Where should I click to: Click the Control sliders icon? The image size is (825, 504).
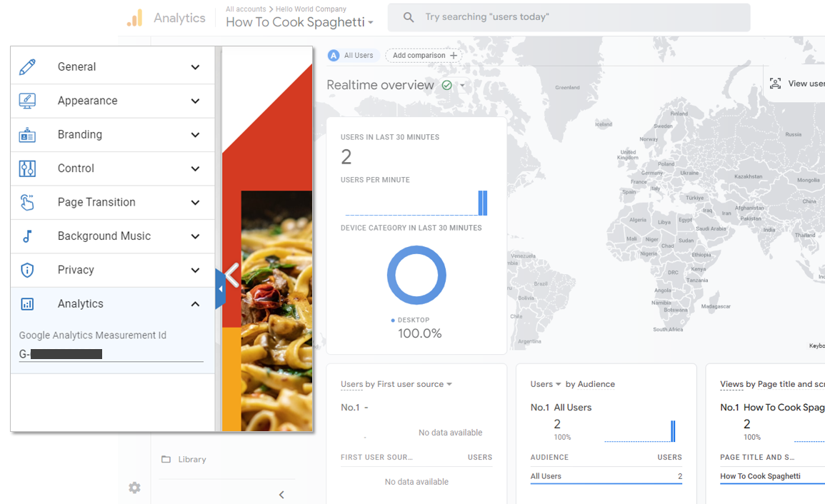tap(27, 168)
